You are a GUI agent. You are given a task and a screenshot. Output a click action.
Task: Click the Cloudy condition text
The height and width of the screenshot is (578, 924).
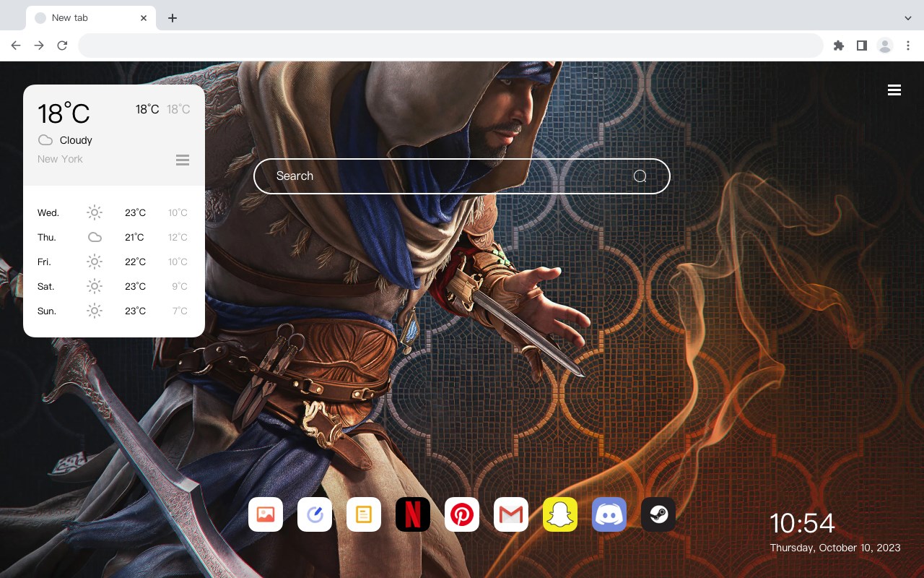[76, 140]
